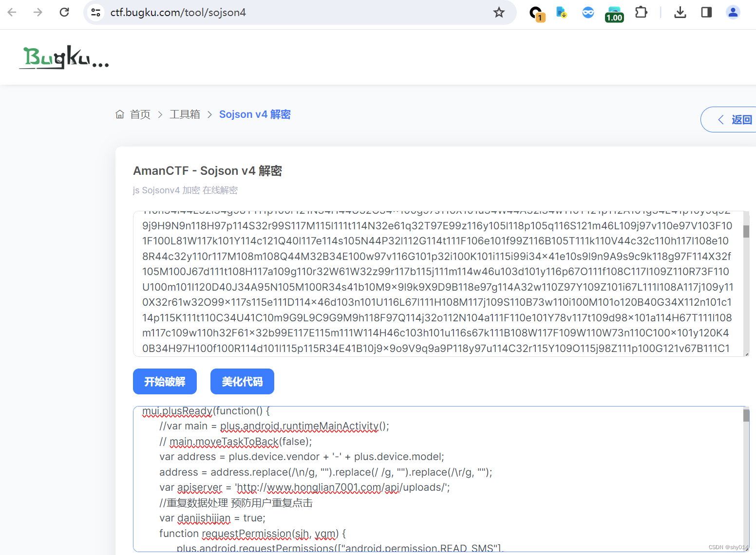Click the function requestPermission line
The image size is (756, 555).
tap(252, 534)
